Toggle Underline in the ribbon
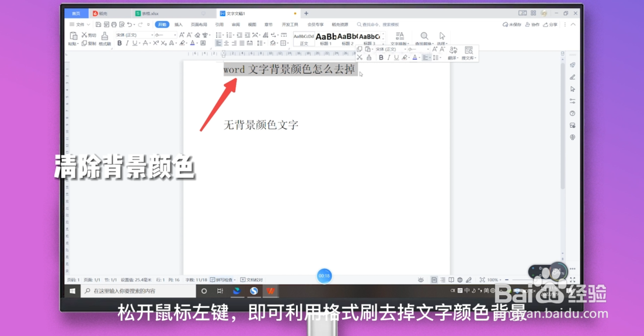The height and width of the screenshot is (336, 644). pos(134,43)
